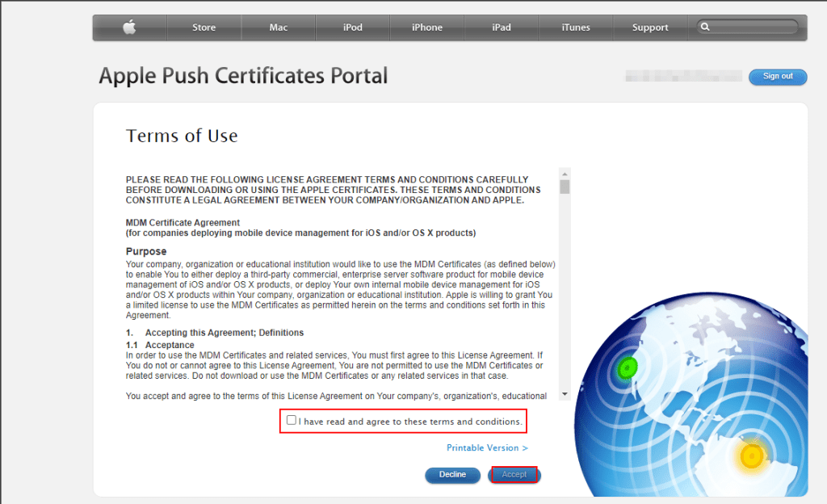
Task: Open the Printable Version link
Action: (x=487, y=447)
